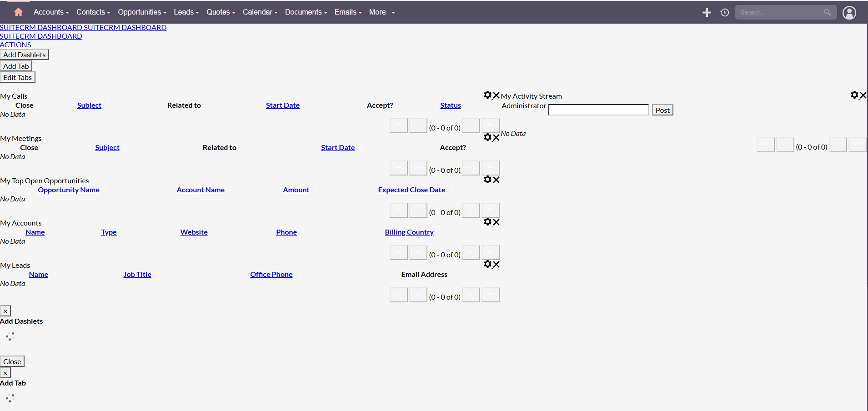
Task: Remove My Top Open Opportunities dashlet
Action: coord(496,180)
